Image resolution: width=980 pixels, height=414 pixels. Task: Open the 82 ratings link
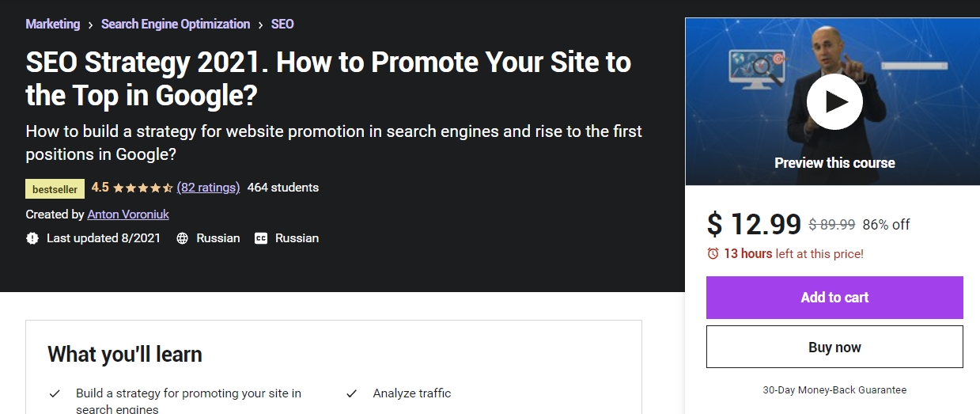tap(208, 188)
